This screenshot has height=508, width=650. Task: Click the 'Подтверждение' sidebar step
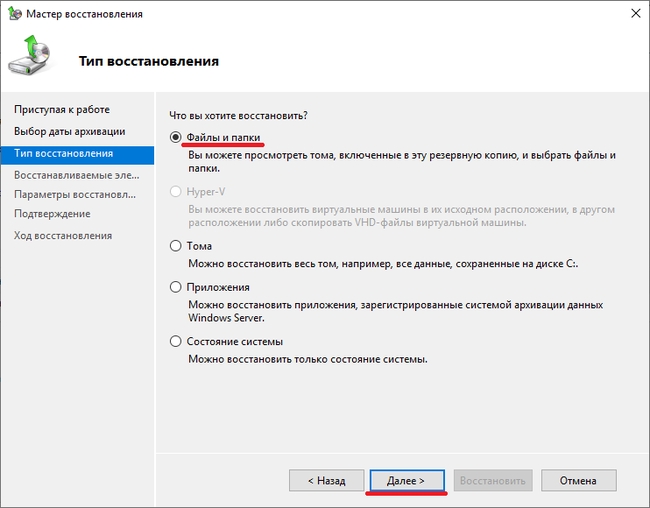52,214
